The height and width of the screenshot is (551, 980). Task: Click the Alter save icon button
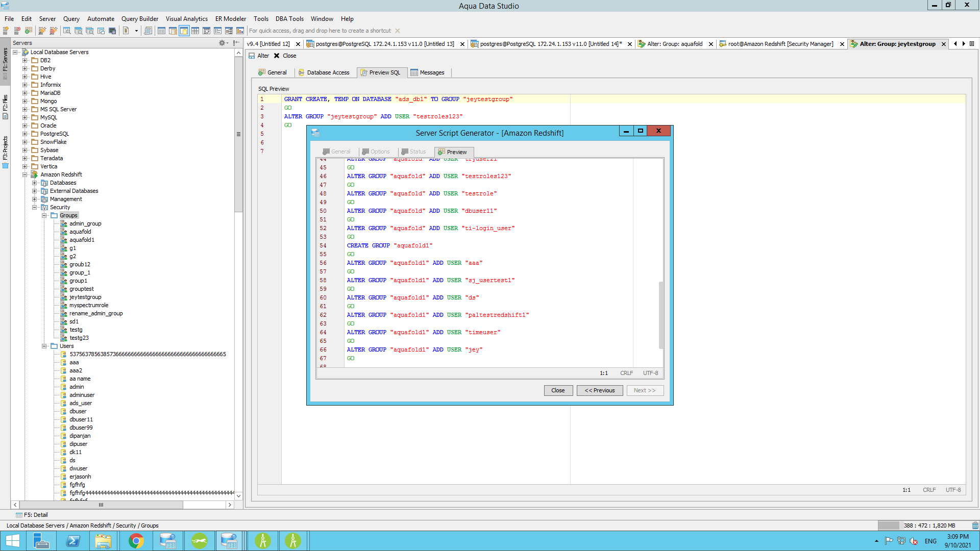click(x=252, y=56)
